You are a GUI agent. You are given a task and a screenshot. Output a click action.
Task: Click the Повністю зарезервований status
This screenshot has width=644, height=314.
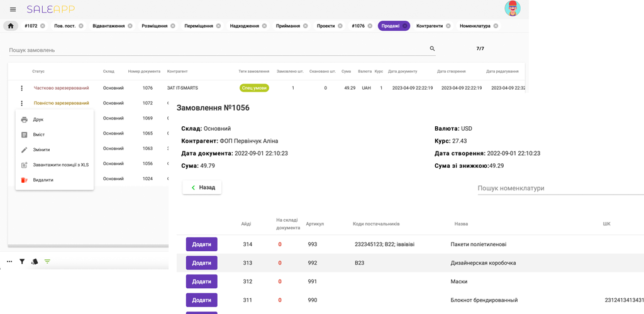point(61,103)
